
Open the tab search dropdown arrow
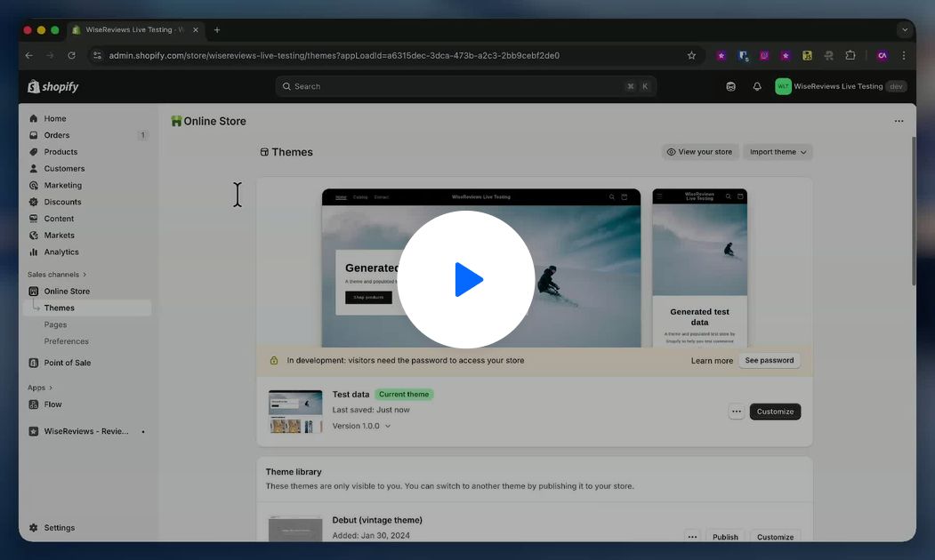pos(905,30)
